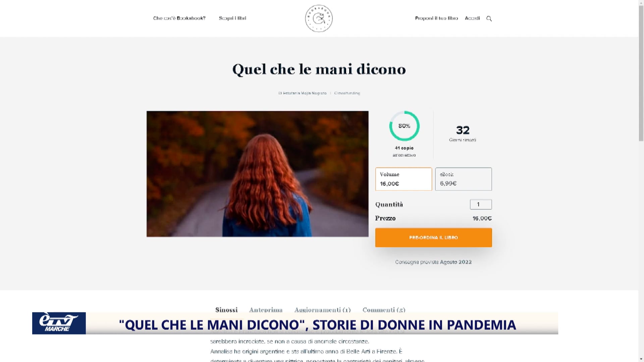Image resolution: width=644 pixels, height=362 pixels.
Task: Click 'Proponi il tuo libro' link
Action: coord(436,18)
